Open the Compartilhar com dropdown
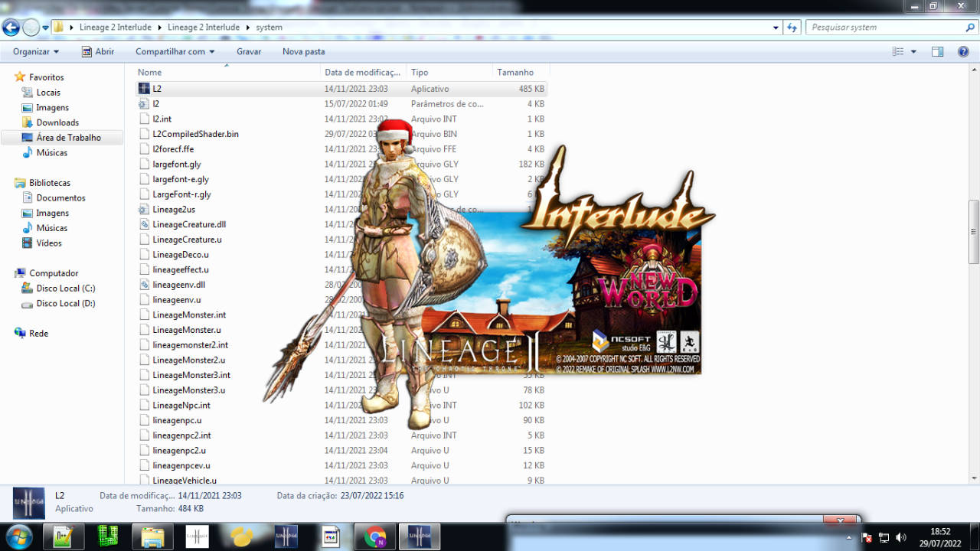Viewport: 980px width, 551px height. click(175, 51)
